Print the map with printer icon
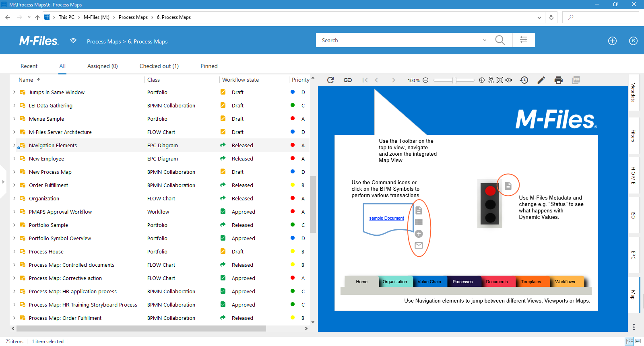644x346 pixels. (558, 80)
